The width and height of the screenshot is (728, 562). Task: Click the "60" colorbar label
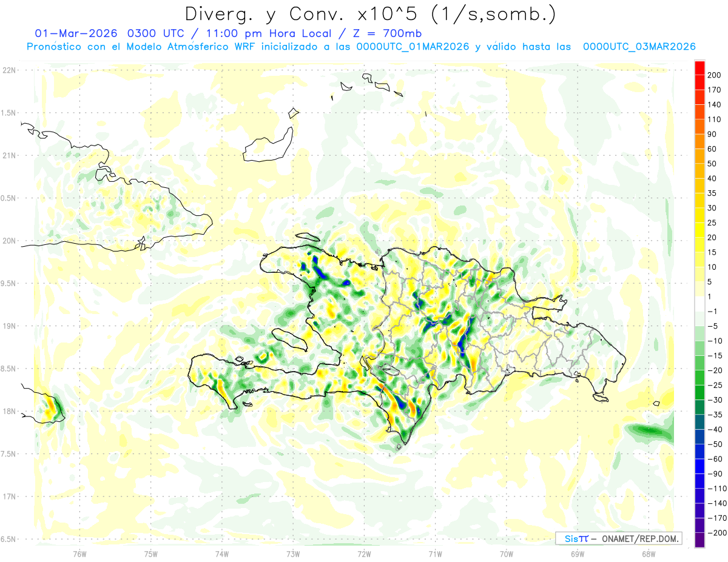(x=712, y=149)
